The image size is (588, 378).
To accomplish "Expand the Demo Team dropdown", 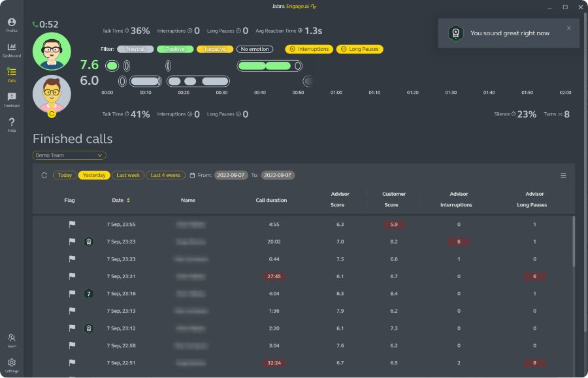I will pos(69,155).
